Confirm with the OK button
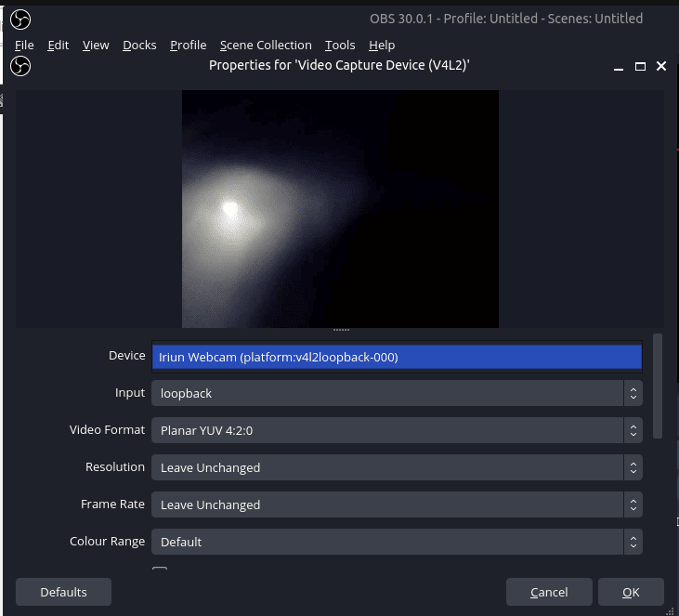Screen dimensions: 679x616 coord(631,592)
